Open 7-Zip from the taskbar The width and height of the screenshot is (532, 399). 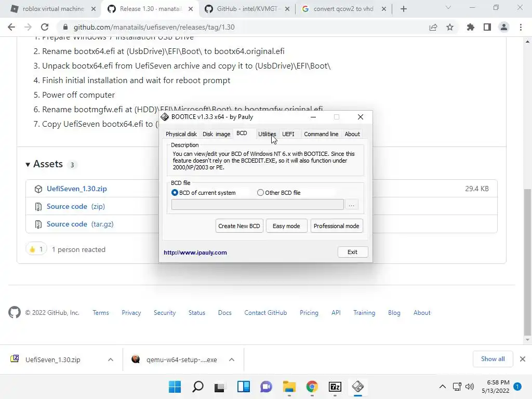pyautogui.click(x=335, y=387)
